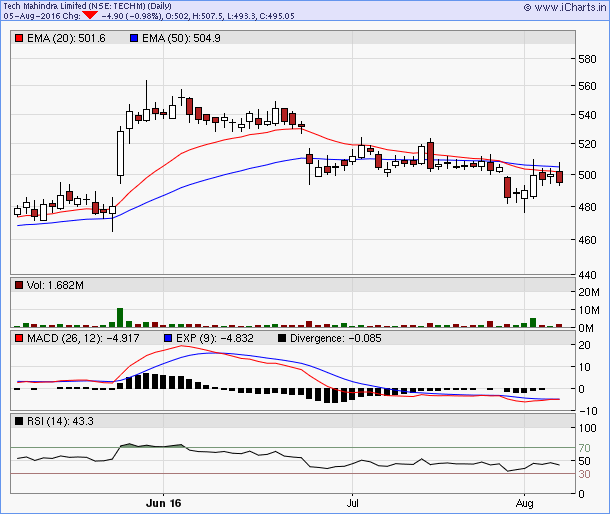The image size is (610, 514).
Task: Click the last red candlestick on the chart
Action: 559,177
